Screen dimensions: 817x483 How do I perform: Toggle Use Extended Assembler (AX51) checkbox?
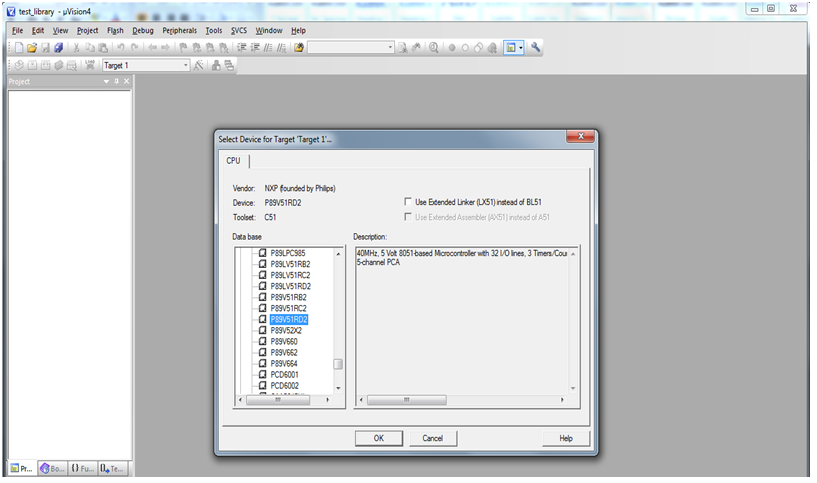point(408,217)
